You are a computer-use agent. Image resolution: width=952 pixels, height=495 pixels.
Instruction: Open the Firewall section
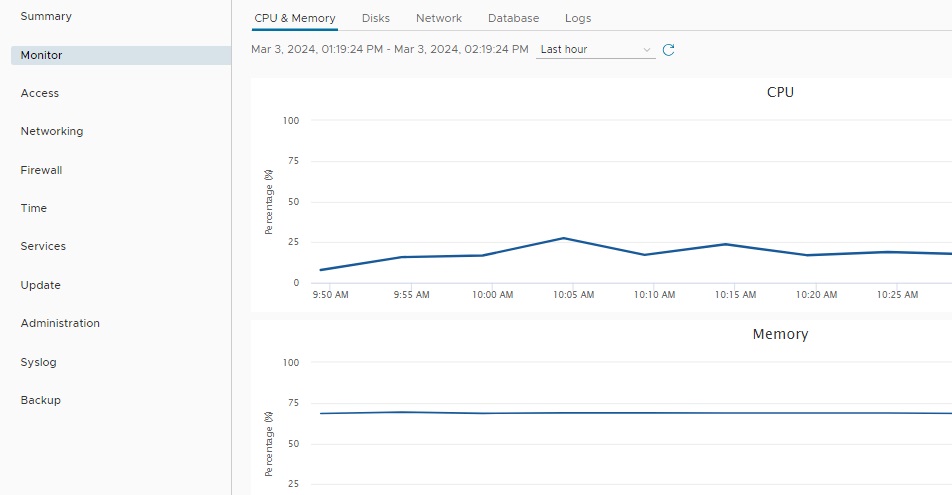(42, 170)
